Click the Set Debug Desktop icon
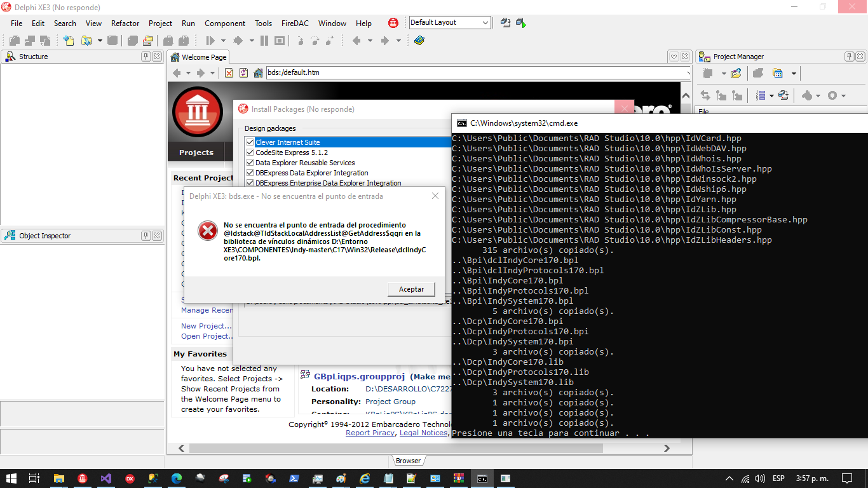 tap(521, 23)
